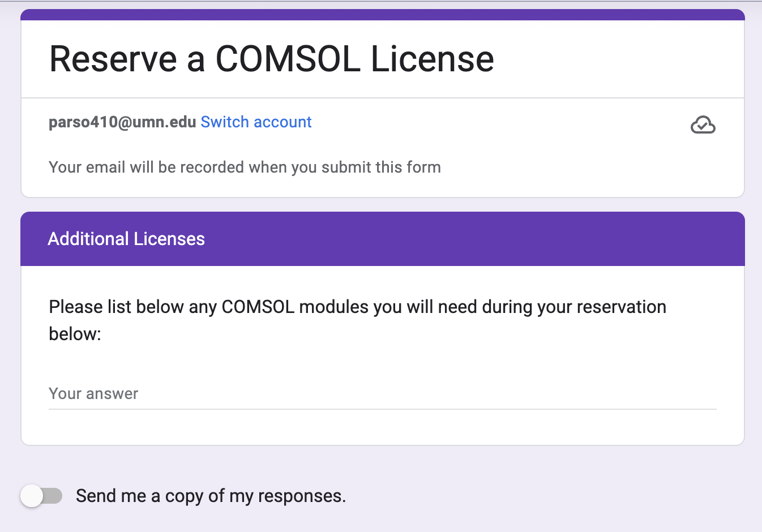The image size is (762, 532).
Task: Click the purple accent bar above the title
Action: click(382, 15)
